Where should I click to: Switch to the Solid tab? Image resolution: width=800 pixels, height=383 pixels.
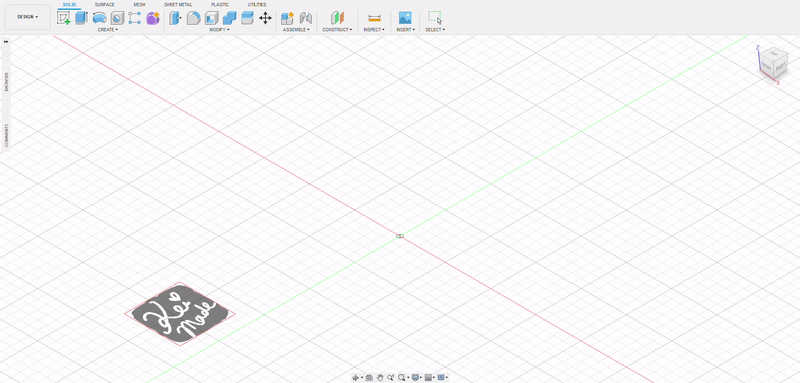(x=69, y=5)
